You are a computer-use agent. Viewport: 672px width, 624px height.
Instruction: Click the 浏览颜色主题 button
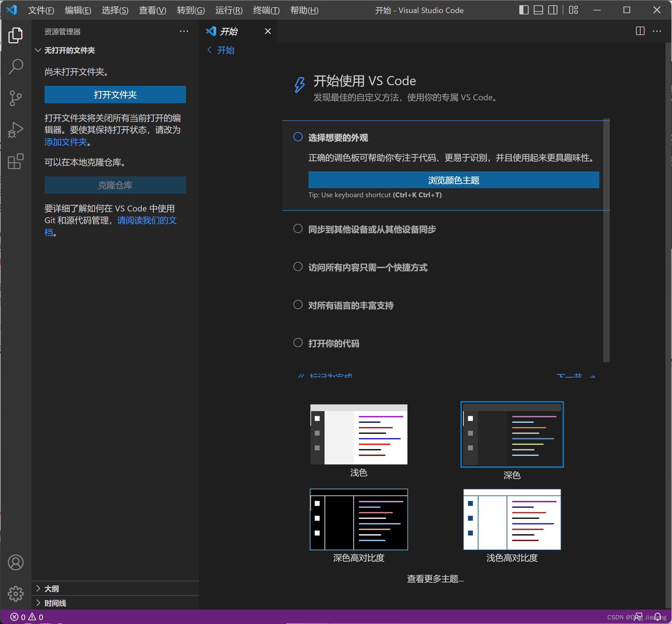click(453, 180)
